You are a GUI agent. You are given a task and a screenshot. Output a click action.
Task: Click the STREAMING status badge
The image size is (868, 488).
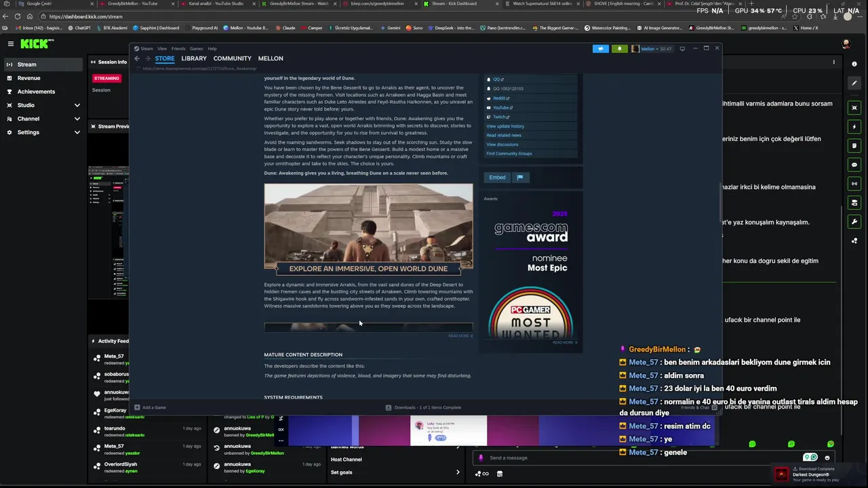pos(106,78)
